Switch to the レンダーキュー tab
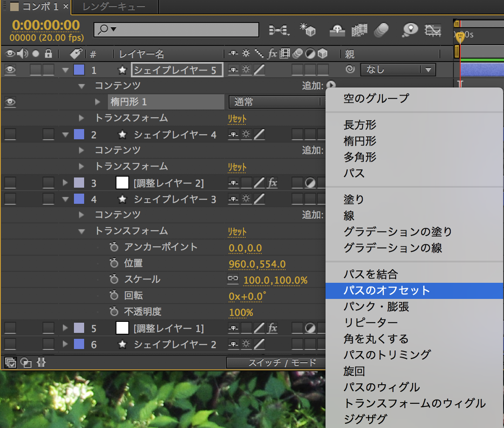 pyautogui.click(x=114, y=7)
